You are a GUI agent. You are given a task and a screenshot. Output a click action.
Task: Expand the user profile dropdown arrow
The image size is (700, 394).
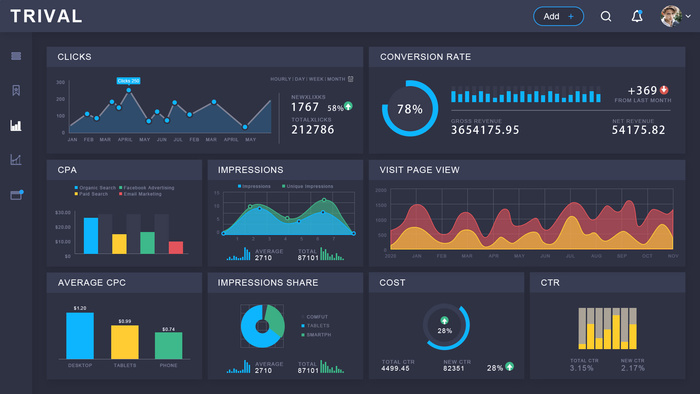pyautogui.click(x=688, y=17)
